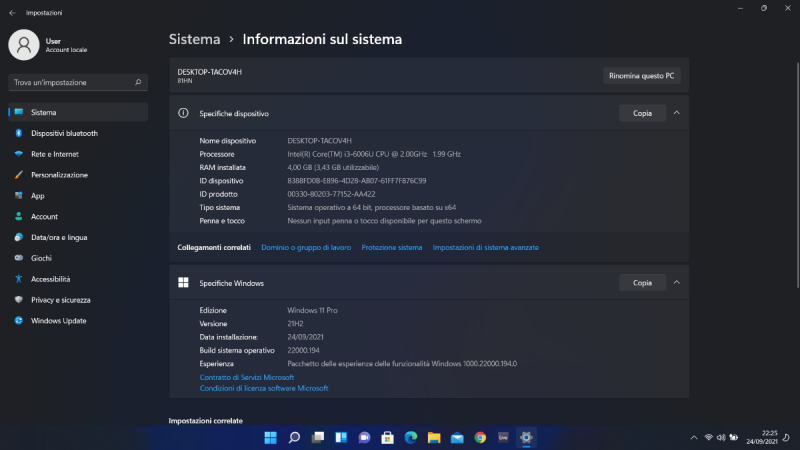Click the volume speaker tray icon
The width and height of the screenshot is (800, 450).
pyautogui.click(x=721, y=438)
